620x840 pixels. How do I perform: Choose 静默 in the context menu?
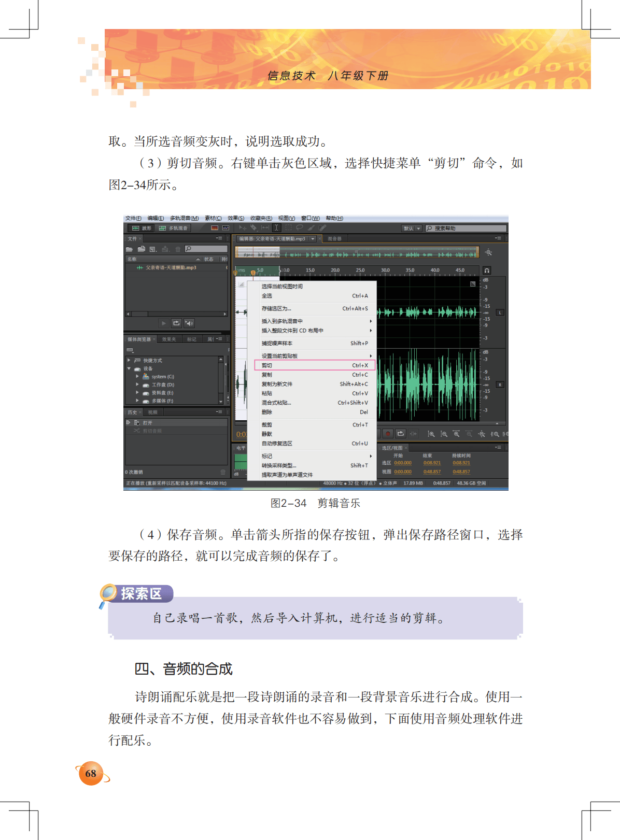(315, 434)
